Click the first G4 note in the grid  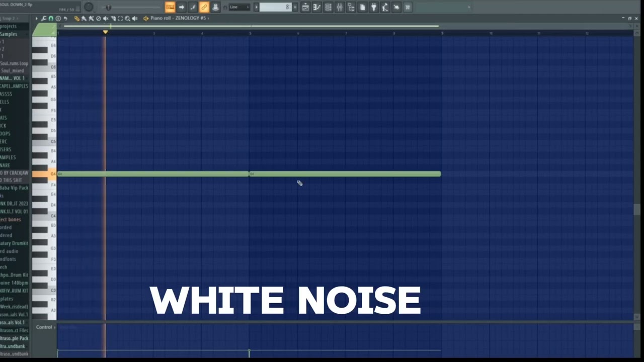pyautogui.click(x=153, y=174)
